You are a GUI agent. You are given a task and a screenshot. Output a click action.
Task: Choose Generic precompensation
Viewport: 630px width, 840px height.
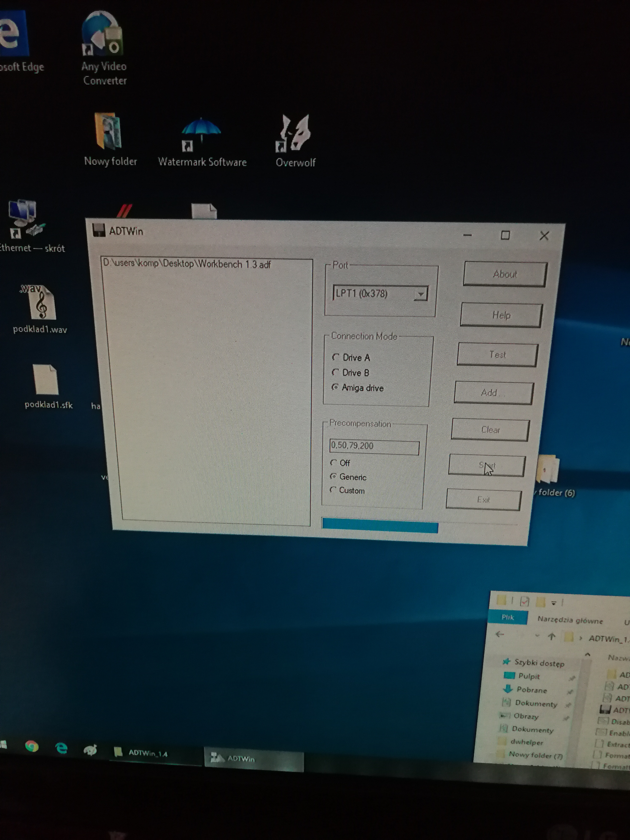[348, 477]
